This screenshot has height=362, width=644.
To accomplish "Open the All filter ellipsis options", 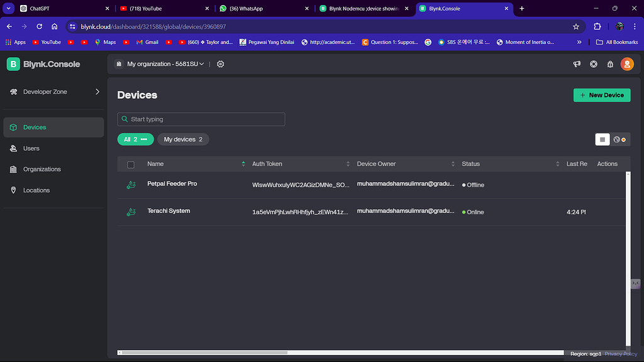I will 145,139.
